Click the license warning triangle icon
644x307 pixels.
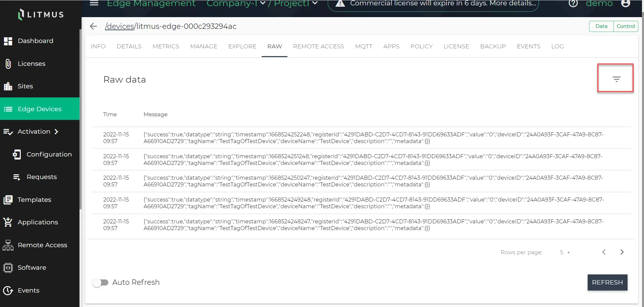340,3
